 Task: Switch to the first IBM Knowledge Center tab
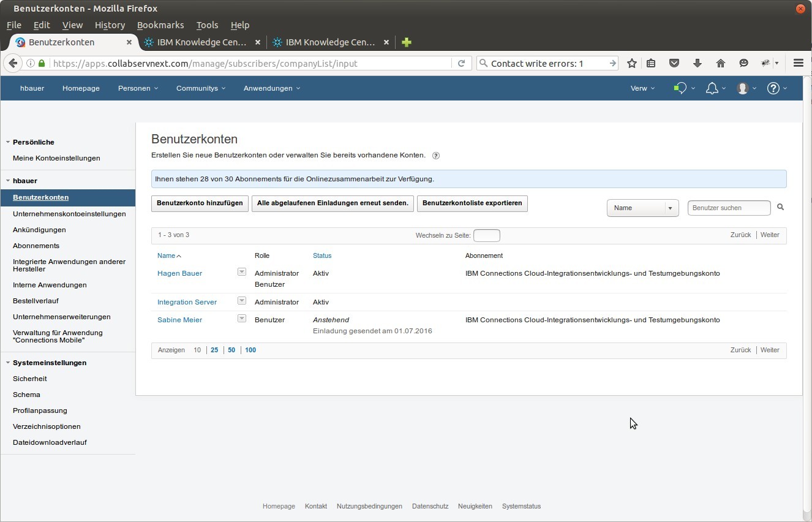click(202, 42)
